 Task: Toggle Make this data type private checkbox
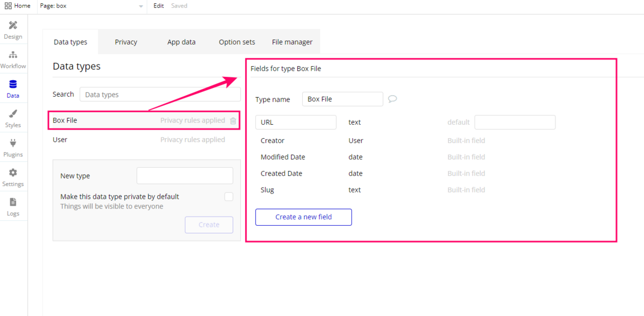tap(229, 197)
